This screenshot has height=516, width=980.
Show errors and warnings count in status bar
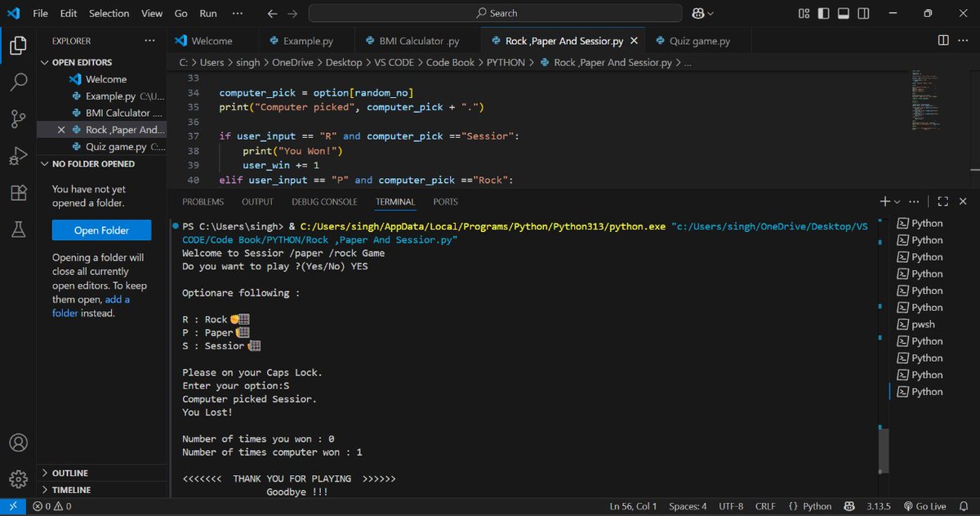[x=52, y=506]
